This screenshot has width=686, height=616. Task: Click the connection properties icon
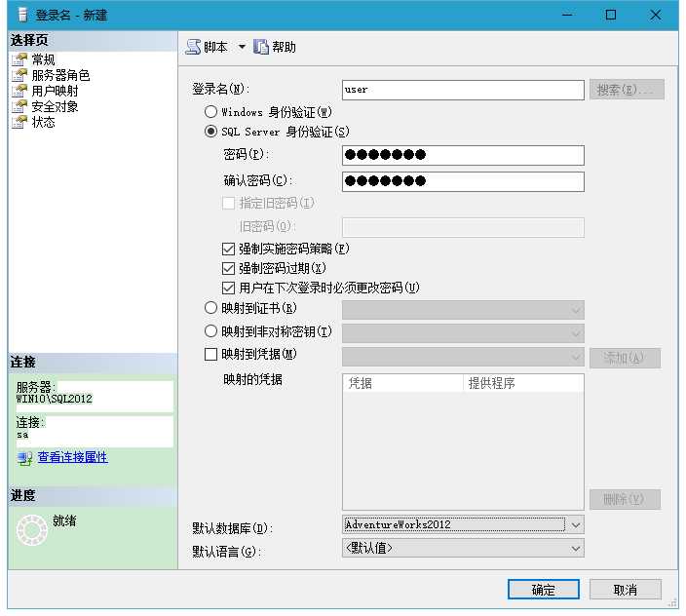tap(25, 458)
